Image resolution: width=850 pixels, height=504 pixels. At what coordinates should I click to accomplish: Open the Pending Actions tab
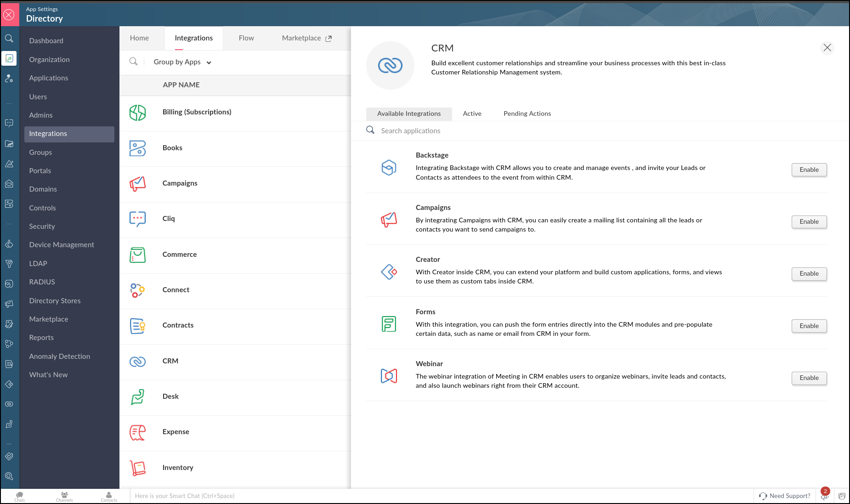click(527, 113)
